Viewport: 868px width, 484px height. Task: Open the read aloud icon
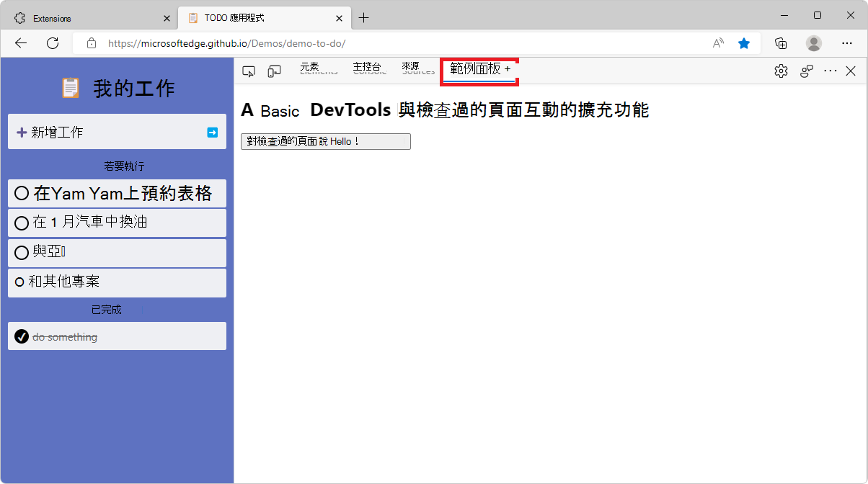point(717,43)
